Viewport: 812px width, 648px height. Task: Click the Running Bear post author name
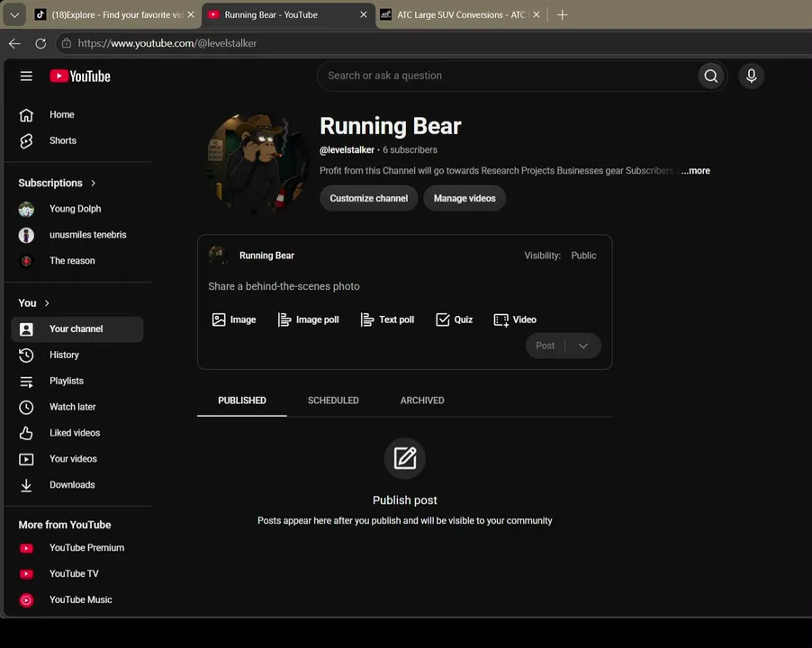coord(266,256)
